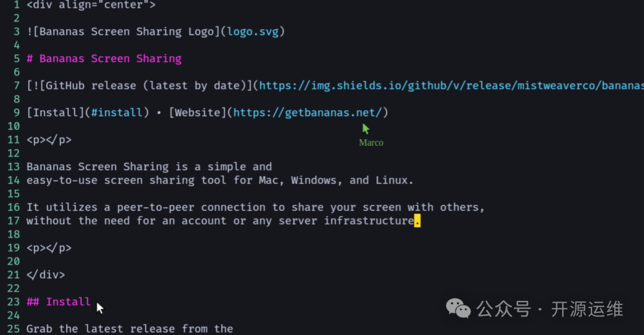
Task: Click the WeChat logo in the watermark
Action: coord(458,308)
